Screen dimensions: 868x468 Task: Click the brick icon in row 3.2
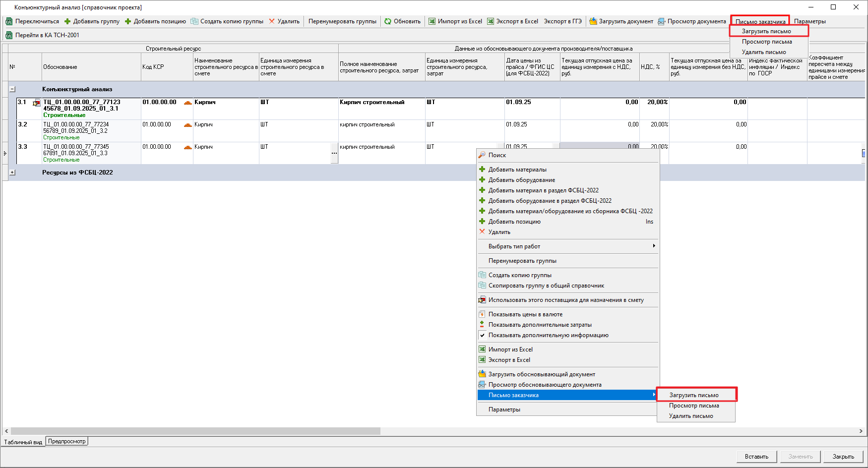187,125
